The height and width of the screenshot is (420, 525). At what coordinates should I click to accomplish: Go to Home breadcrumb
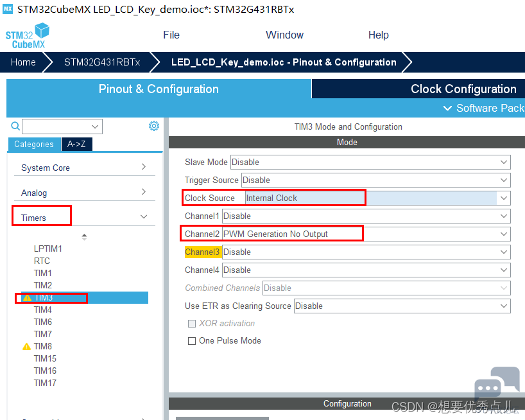pos(23,62)
